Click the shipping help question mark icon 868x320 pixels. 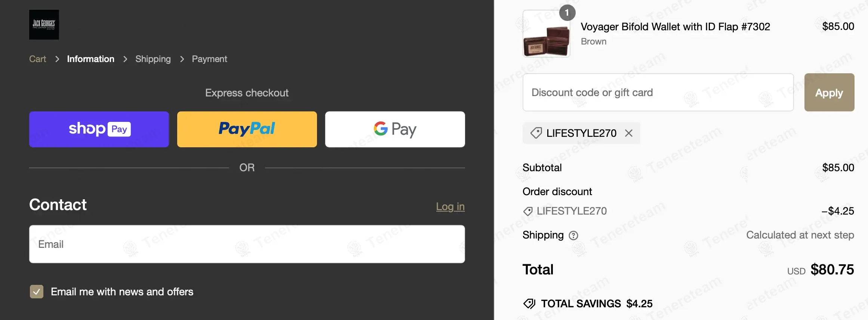(573, 236)
